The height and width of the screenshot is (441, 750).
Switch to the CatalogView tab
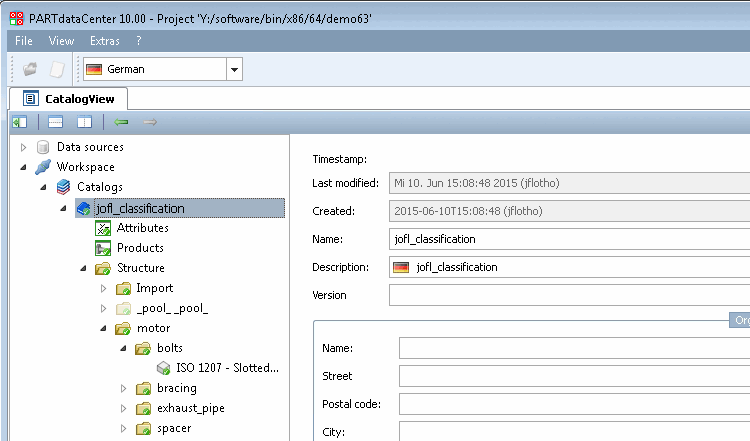click(69, 98)
